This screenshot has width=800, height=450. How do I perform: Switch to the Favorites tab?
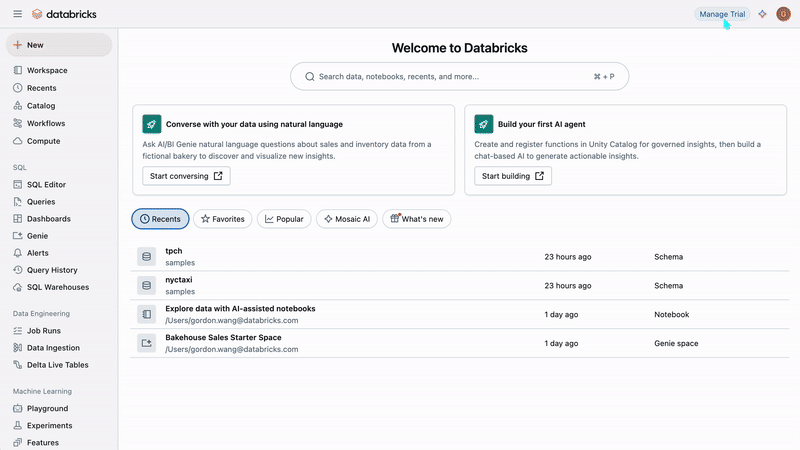222,219
